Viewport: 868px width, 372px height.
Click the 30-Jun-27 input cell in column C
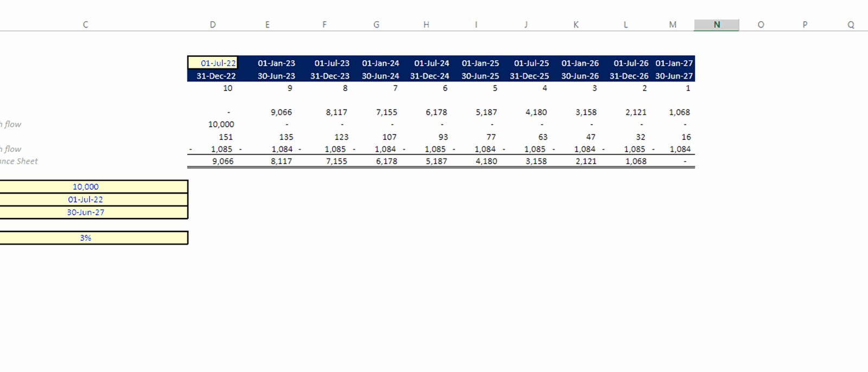[x=86, y=212]
